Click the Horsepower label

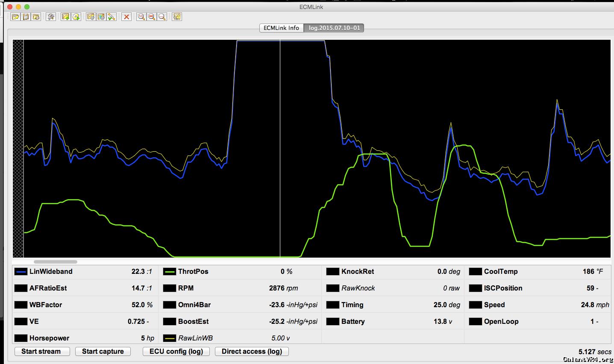point(50,338)
